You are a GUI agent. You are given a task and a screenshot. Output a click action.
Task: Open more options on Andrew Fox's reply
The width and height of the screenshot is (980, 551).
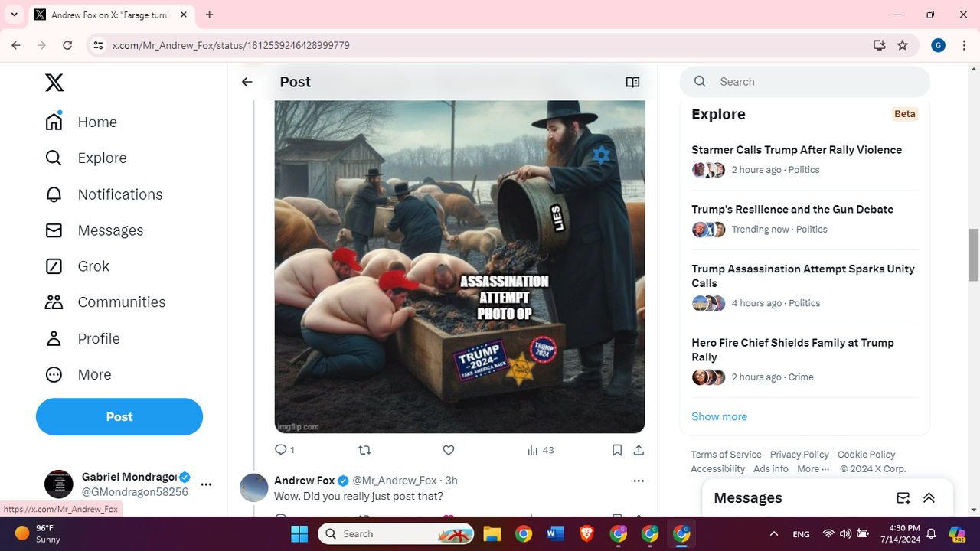639,481
